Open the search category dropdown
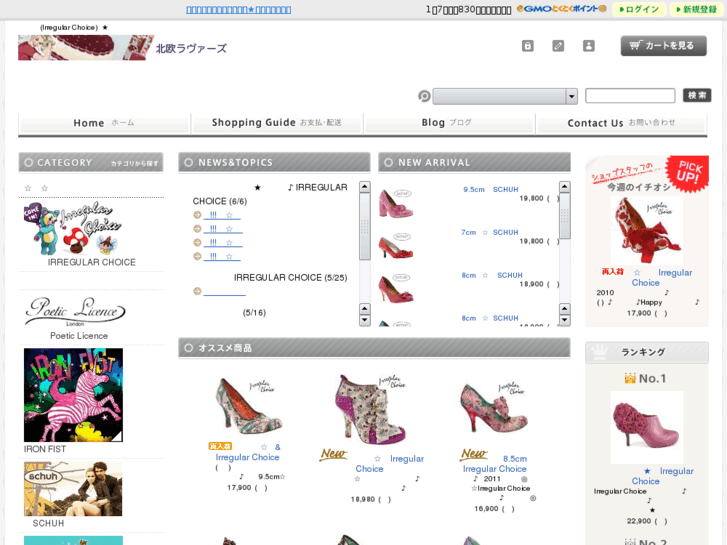The image size is (727, 545). pos(505,96)
